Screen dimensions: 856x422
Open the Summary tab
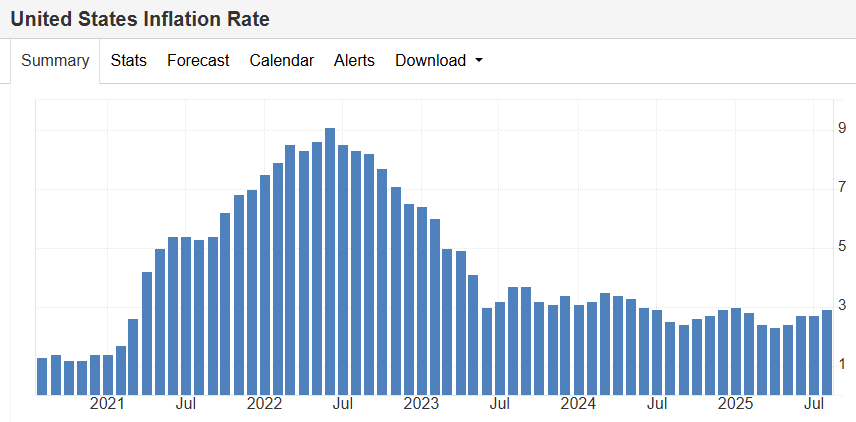point(55,61)
